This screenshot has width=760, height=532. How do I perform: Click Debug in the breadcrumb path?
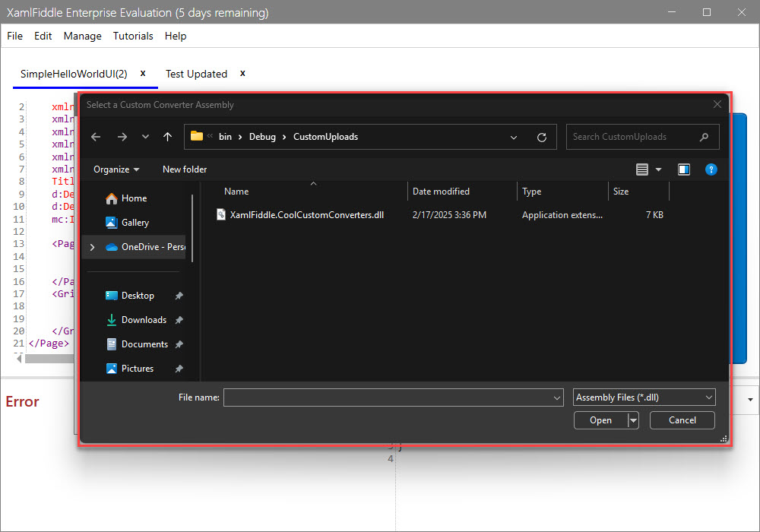click(262, 137)
